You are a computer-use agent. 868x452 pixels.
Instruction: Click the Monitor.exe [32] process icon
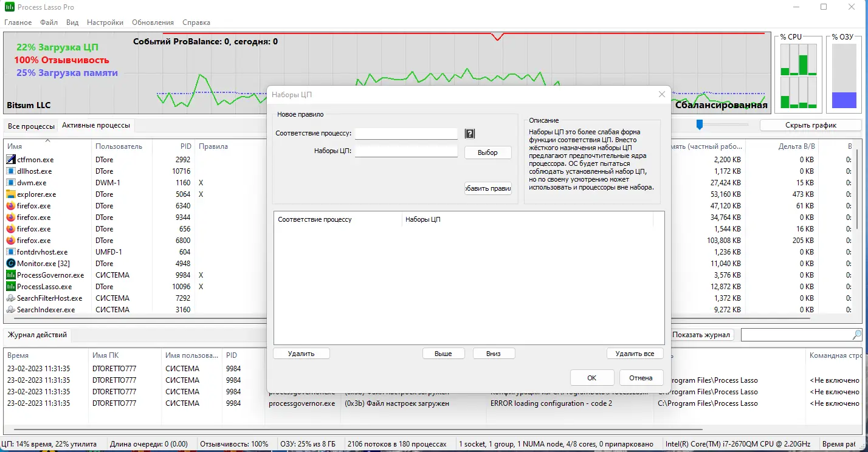point(10,263)
